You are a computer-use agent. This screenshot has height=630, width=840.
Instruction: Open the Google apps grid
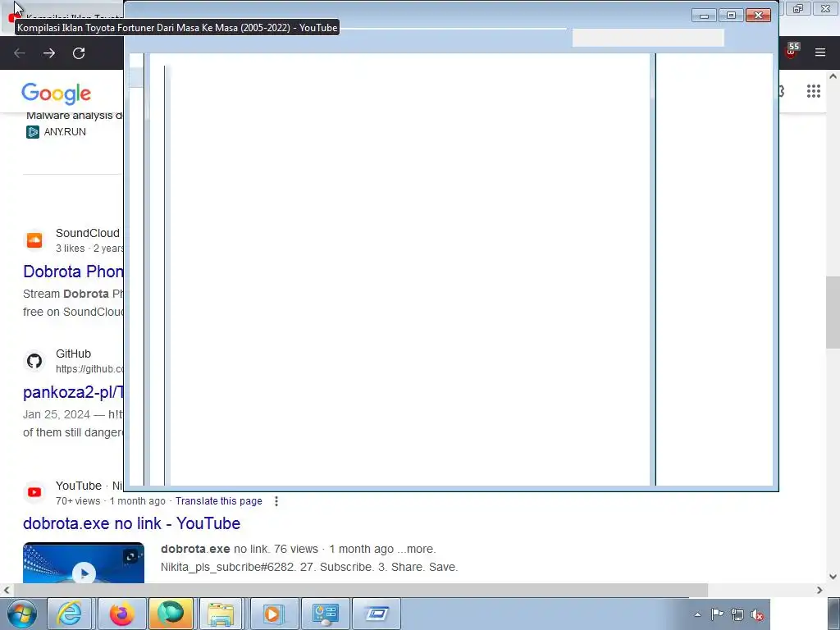(x=813, y=91)
